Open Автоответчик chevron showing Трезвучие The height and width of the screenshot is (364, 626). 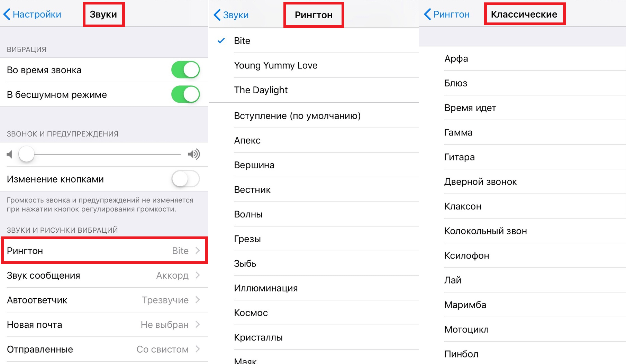[198, 300]
